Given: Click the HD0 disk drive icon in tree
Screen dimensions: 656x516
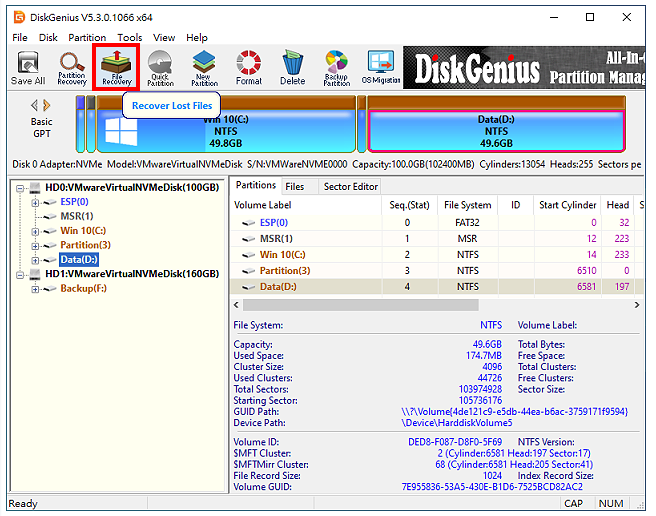Looking at the screenshot, I should [34, 188].
